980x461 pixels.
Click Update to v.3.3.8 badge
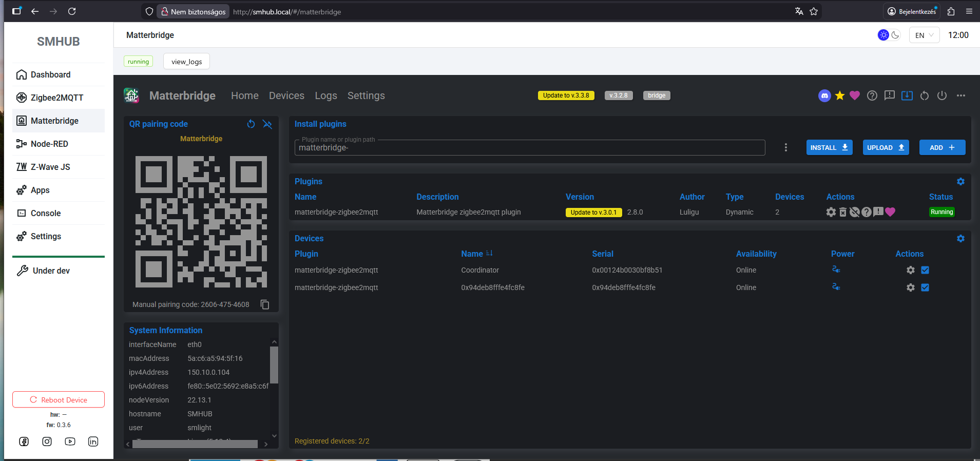(566, 95)
